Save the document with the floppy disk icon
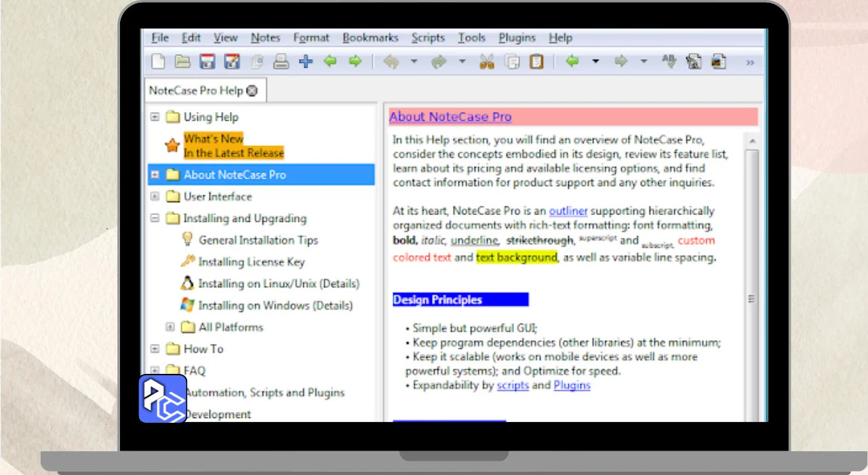Image resolution: width=868 pixels, height=475 pixels. click(207, 62)
